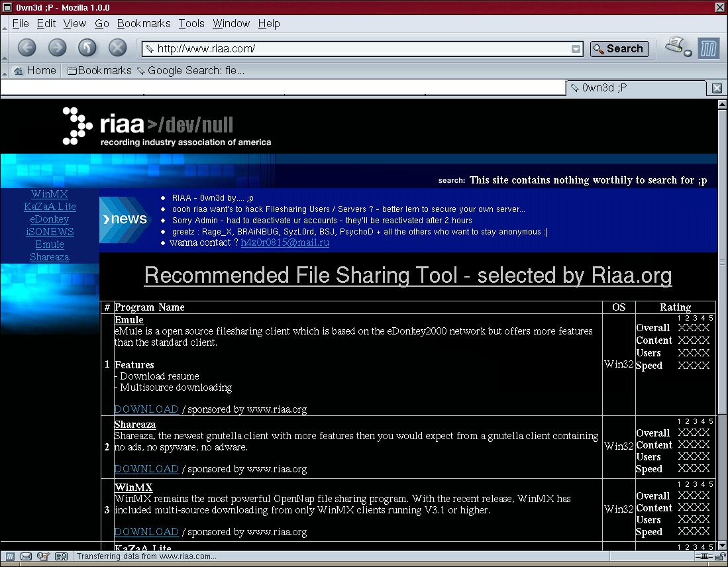The width and height of the screenshot is (728, 567).
Task: Collapse the navigation toolbar using its grippy
Action: click(x=4, y=48)
